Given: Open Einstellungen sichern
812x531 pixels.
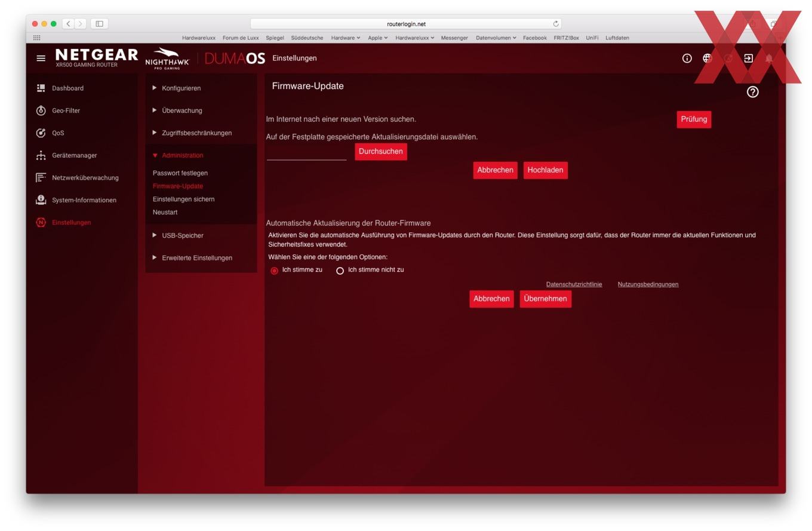Looking at the screenshot, I should pyautogui.click(x=183, y=199).
